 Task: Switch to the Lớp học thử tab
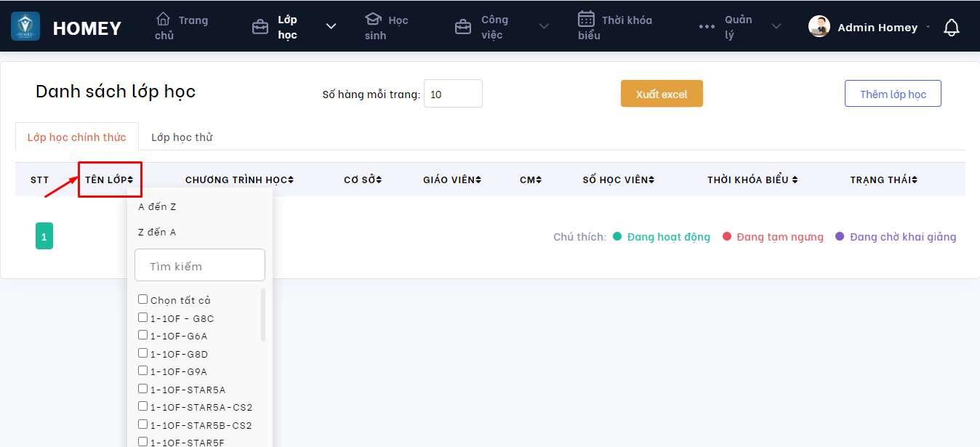(182, 137)
